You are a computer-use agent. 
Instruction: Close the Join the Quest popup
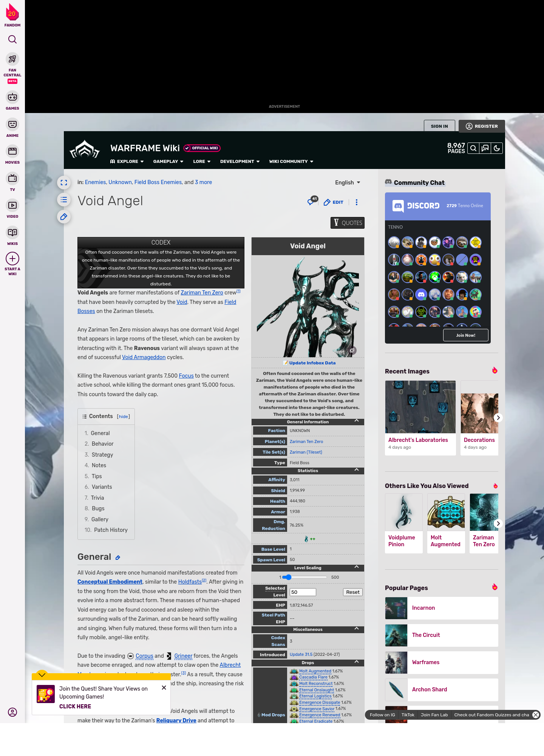coord(164,688)
